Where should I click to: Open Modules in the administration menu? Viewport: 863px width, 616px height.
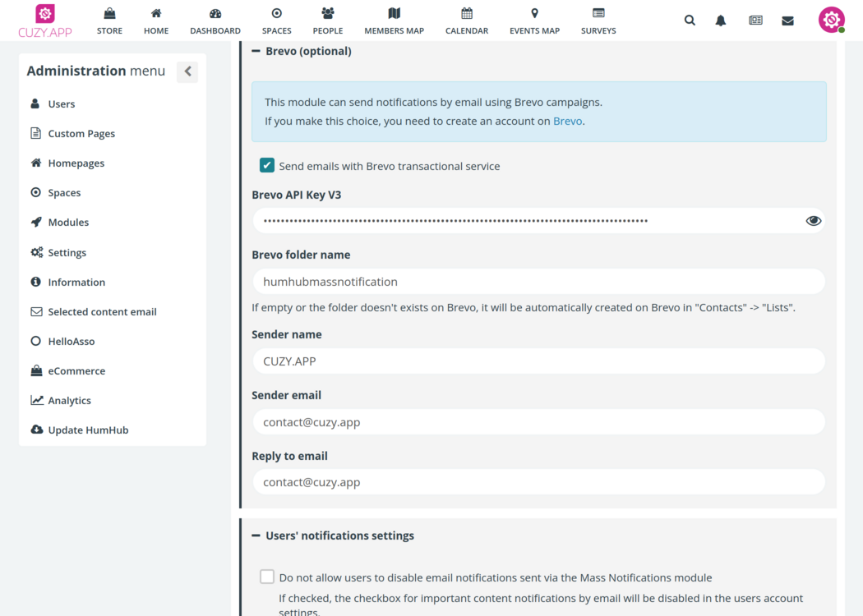68,223
